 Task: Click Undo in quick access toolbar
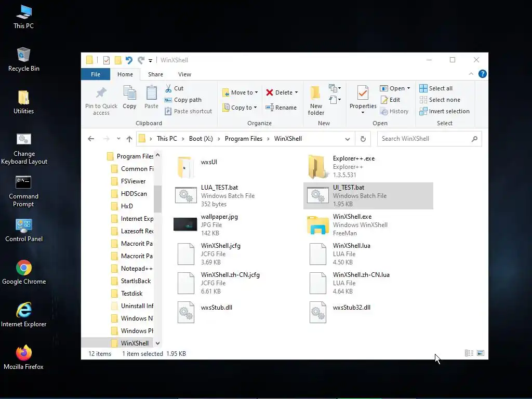pyautogui.click(x=129, y=60)
